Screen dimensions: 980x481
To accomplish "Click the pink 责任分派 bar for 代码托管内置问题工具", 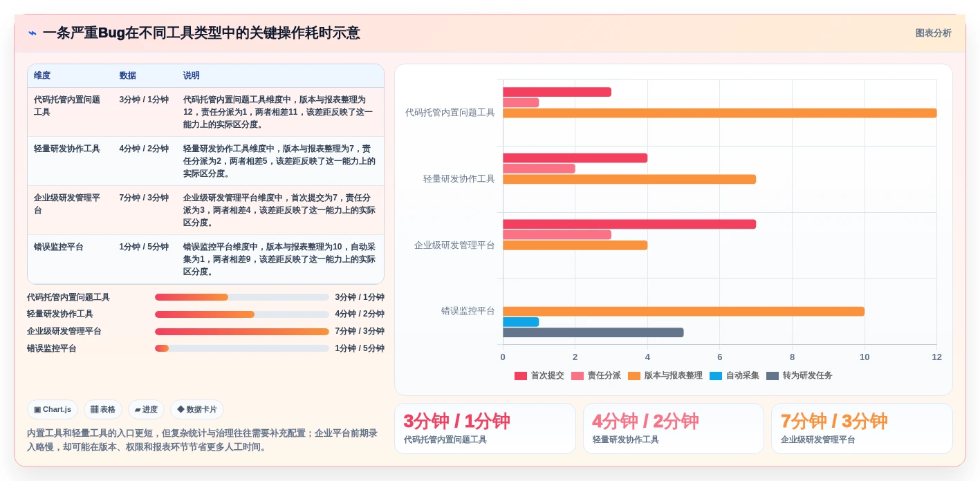I will [521, 102].
